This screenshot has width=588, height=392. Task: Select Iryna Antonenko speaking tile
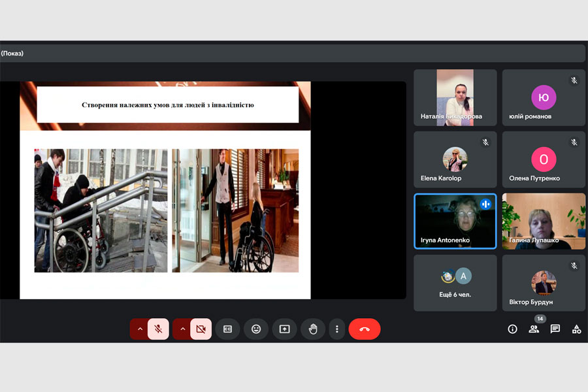(x=455, y=221)
